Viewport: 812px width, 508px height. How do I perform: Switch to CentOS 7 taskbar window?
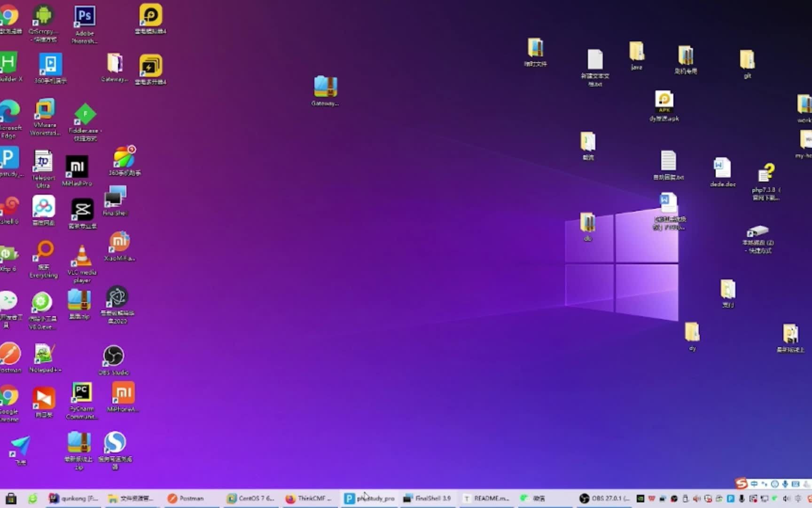[x=250, y=498]
